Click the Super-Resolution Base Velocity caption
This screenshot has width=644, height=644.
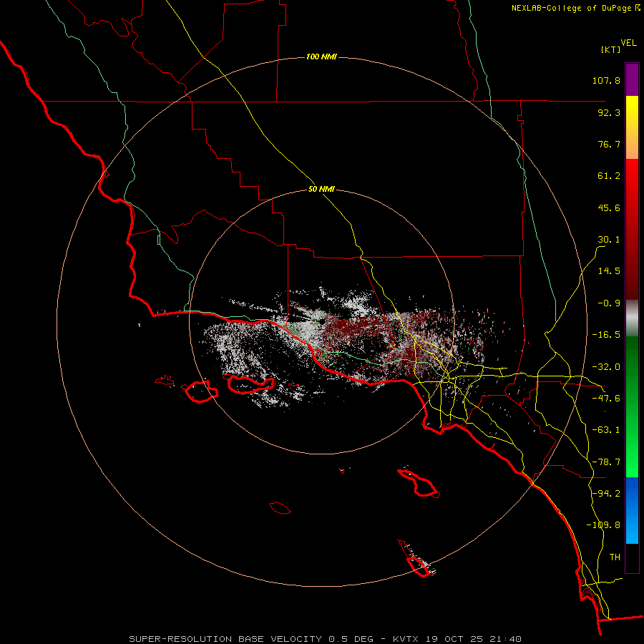tap(326, 639)
